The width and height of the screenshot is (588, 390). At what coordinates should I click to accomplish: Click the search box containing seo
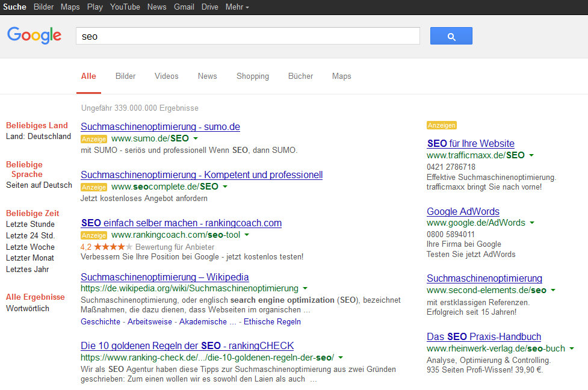pos(248,36)
